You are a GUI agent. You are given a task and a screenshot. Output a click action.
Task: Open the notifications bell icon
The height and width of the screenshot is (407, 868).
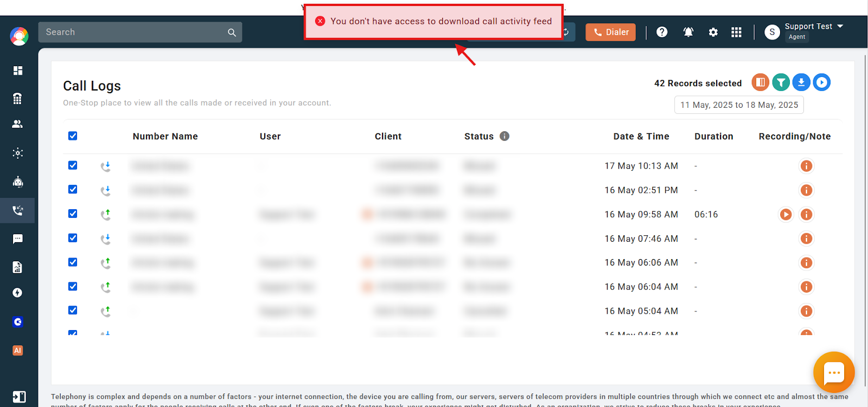688,32
